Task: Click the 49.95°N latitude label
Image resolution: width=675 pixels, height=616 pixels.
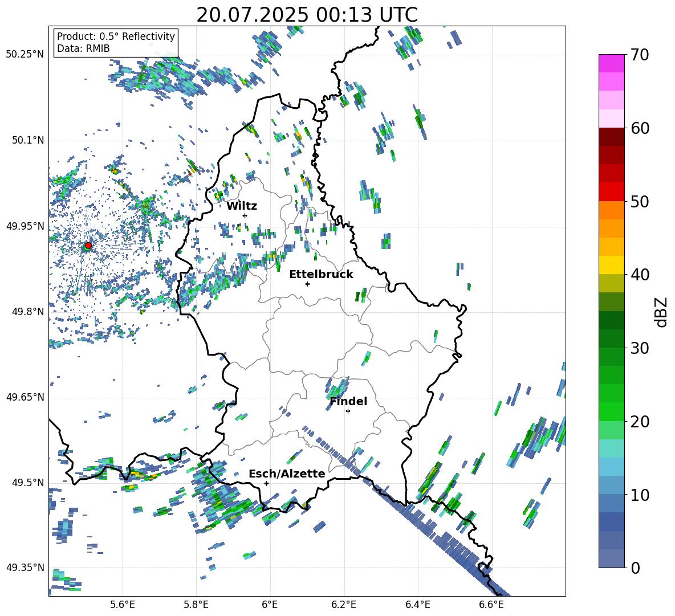Action: coord(25,226)
